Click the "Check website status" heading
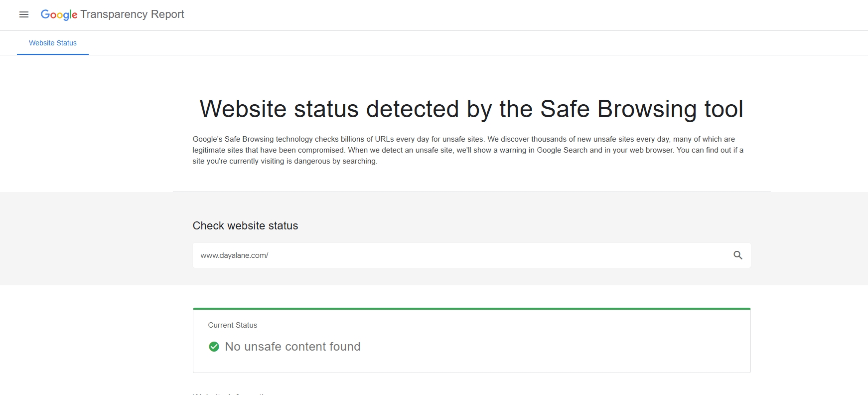 click(245, 225)
